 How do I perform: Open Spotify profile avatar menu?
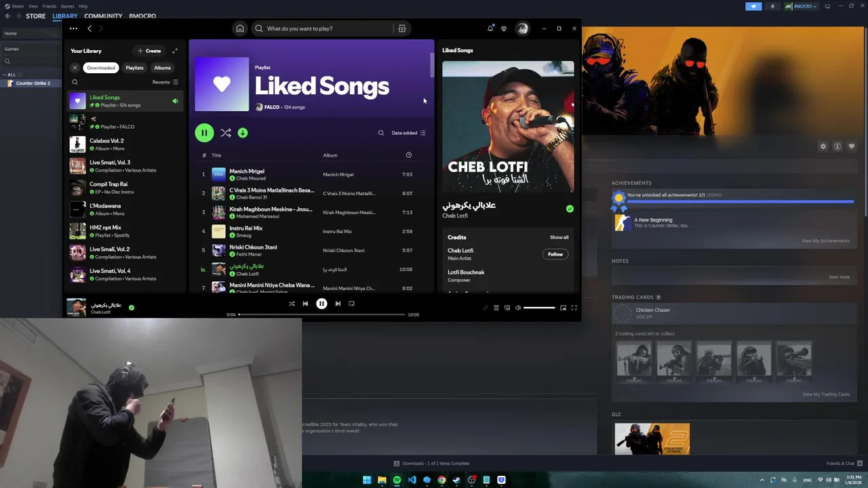click(522, 28)
